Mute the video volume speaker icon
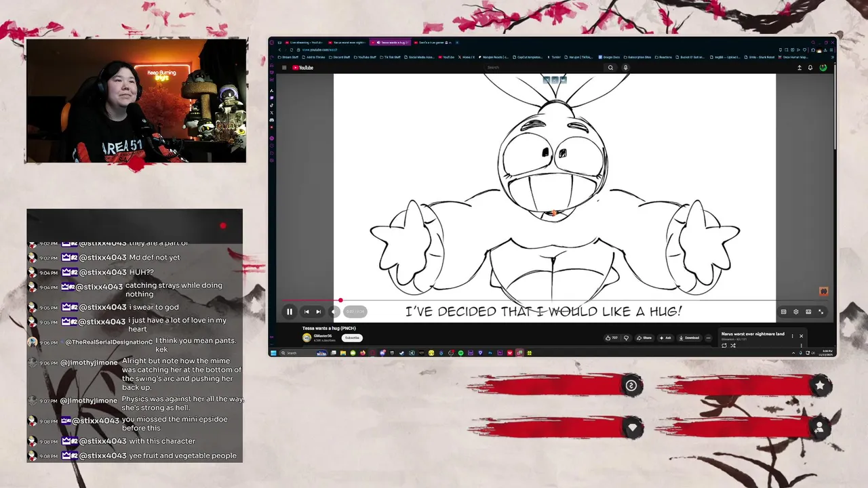 click(334, 312)
